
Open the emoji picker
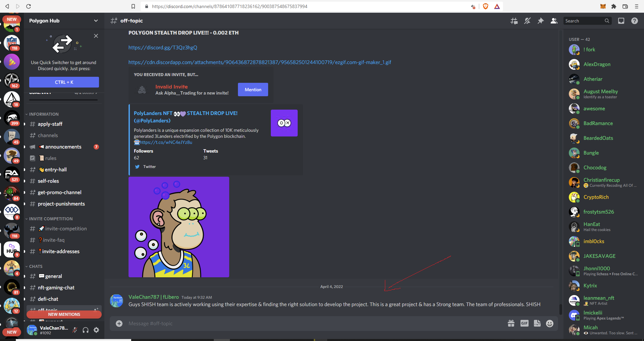pyautogui.click(x=550, y=323)
